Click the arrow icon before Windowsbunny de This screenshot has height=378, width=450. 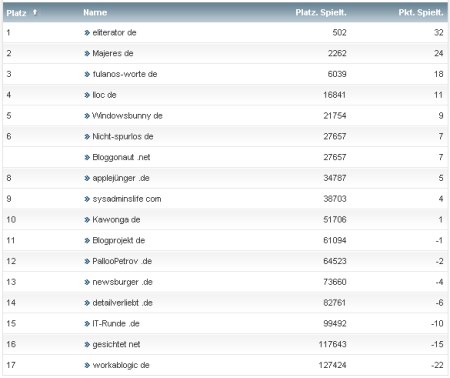[87, 116]
